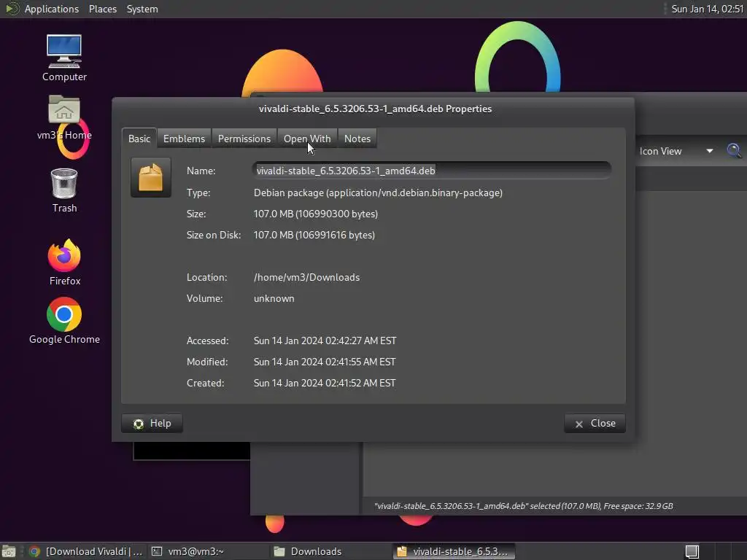Image resolution: width=747 pixels, height=560 pixels.
Task: Launch Firefox from the desktop
Action: [64, 262]
